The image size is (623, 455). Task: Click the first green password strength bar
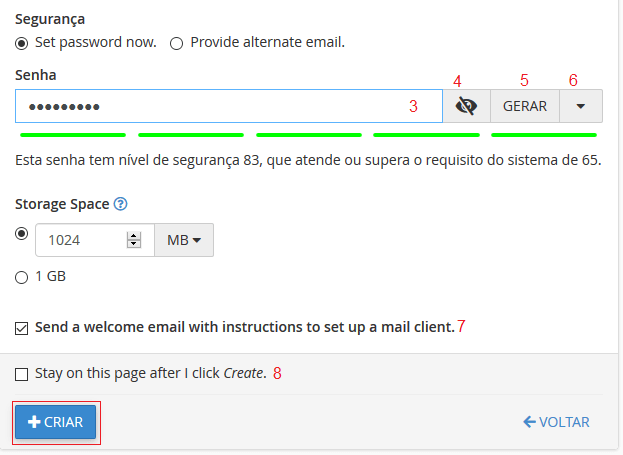point(72,134)
